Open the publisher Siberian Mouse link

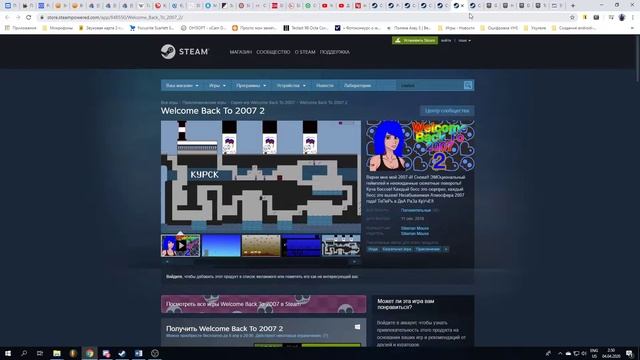(415, 233)
